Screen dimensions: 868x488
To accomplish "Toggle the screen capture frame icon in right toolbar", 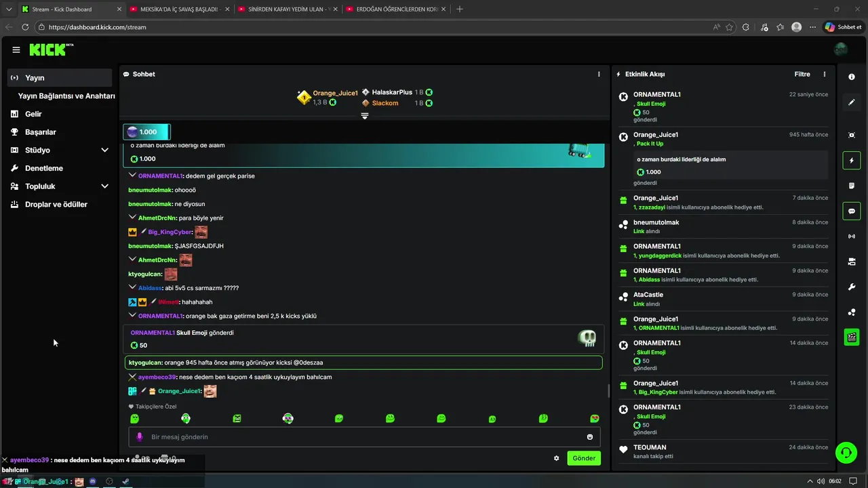I will 852,135.
